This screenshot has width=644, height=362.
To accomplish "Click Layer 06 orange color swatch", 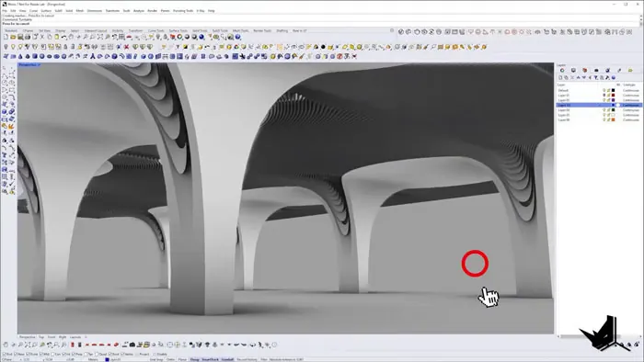I will (614, 119).
